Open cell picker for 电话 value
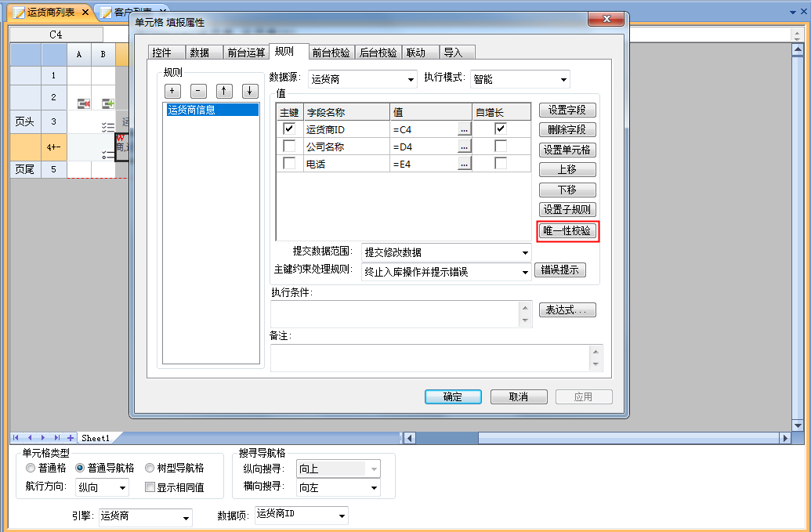This screenshot has height=532, width=811. (464, 164)
